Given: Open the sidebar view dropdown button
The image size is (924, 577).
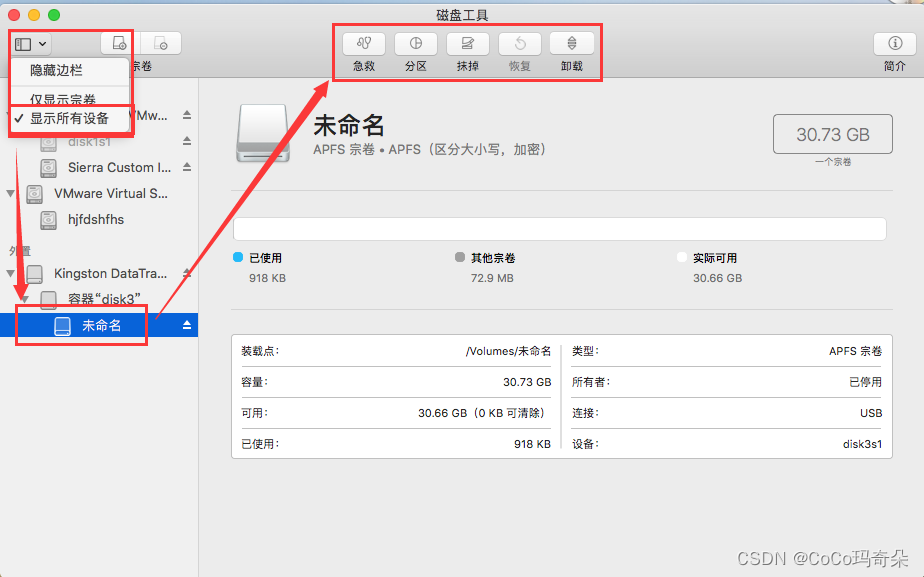Looking at the screenshot, I should click(31, 44).
